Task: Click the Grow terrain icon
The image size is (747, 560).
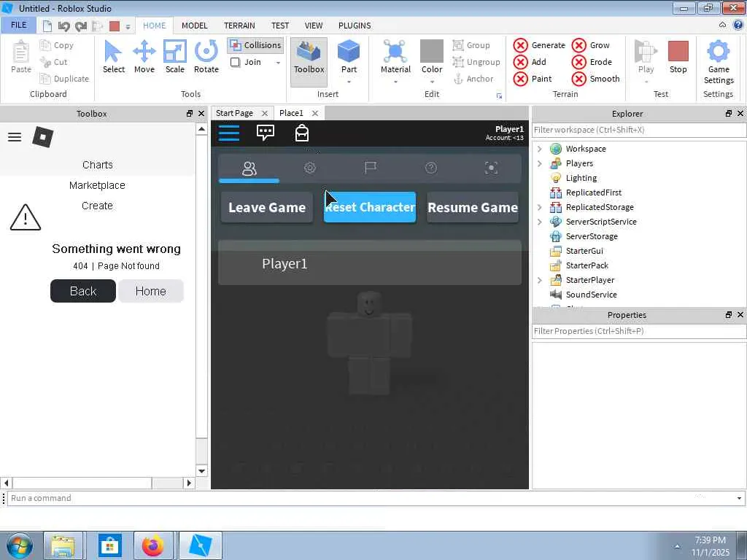Action: 578,45
